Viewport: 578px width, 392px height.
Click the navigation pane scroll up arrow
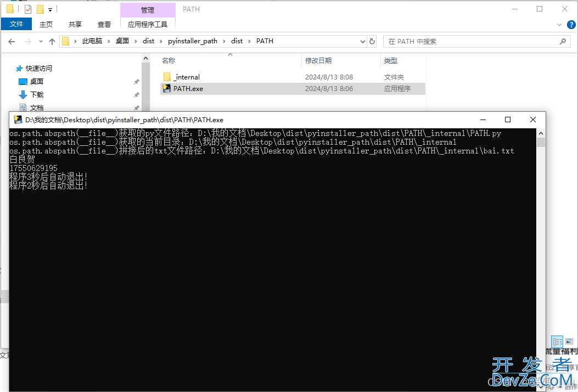tap(145, 59)
